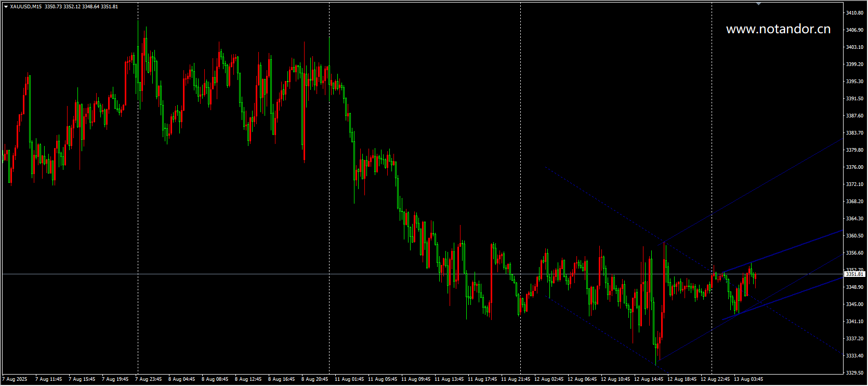This screenshot has width=868, height=386.
Task: Click the 3337.20 price axis label
Action: pos(854,339)
